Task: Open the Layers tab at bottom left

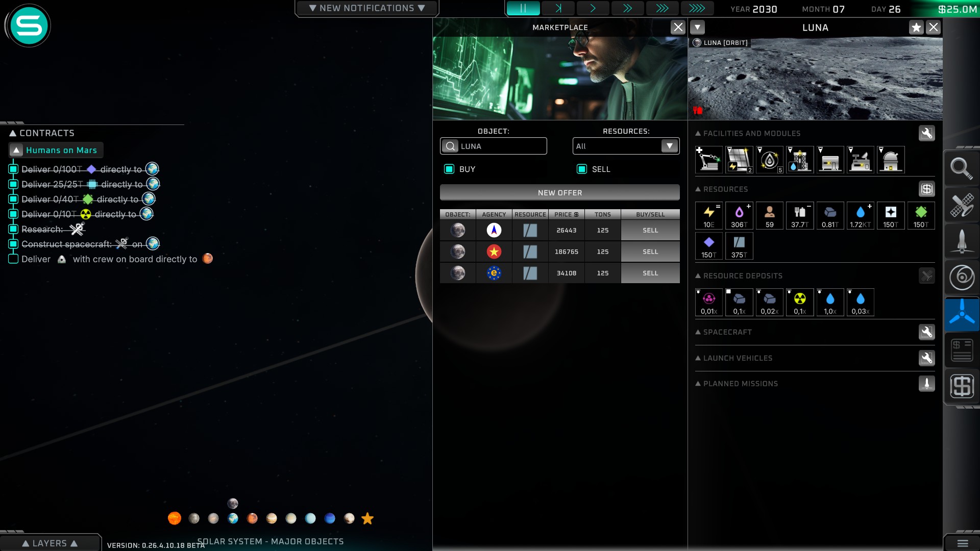Action: pos(50,543)
